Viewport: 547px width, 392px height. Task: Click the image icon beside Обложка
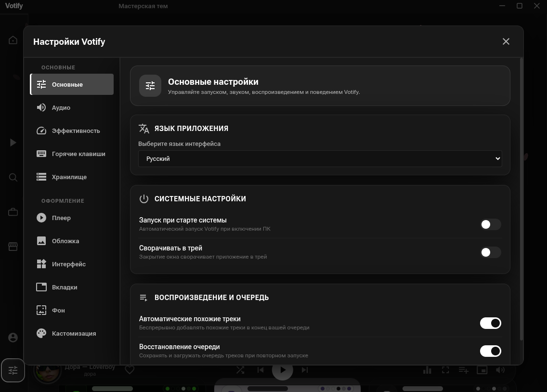tap(41, 241)
